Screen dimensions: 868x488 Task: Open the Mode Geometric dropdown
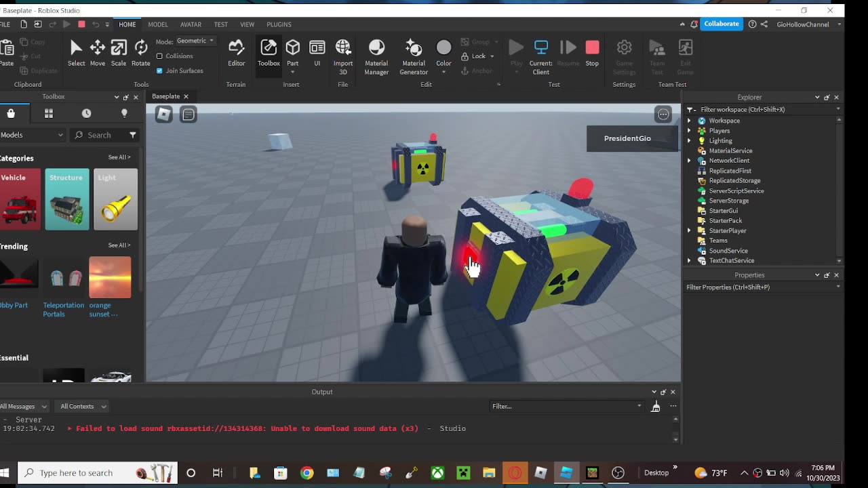(195, 41)
